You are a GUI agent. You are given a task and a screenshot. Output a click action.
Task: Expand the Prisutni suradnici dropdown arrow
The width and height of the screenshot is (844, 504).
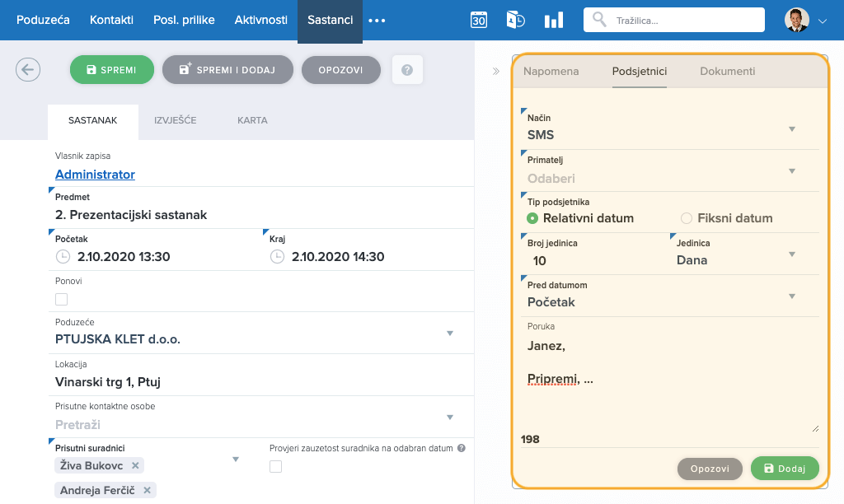[x=235, y=460]
